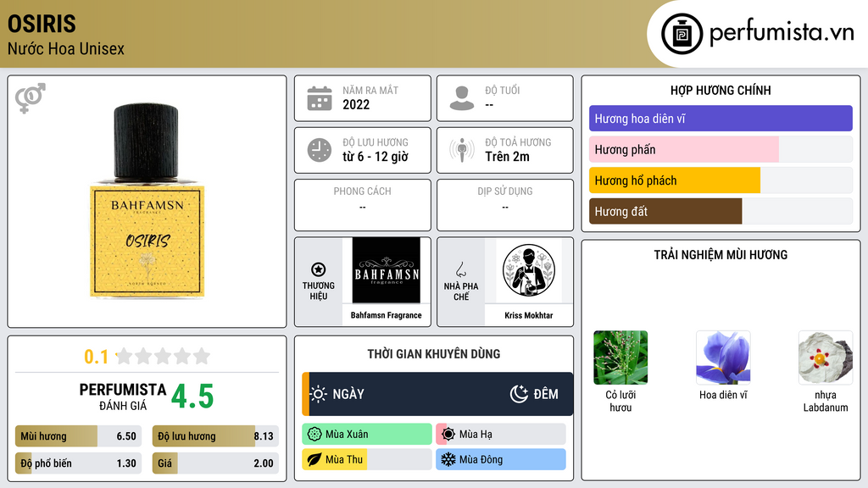Click the perfumista.vn perfume bottle logo icon

pos(682,34)
